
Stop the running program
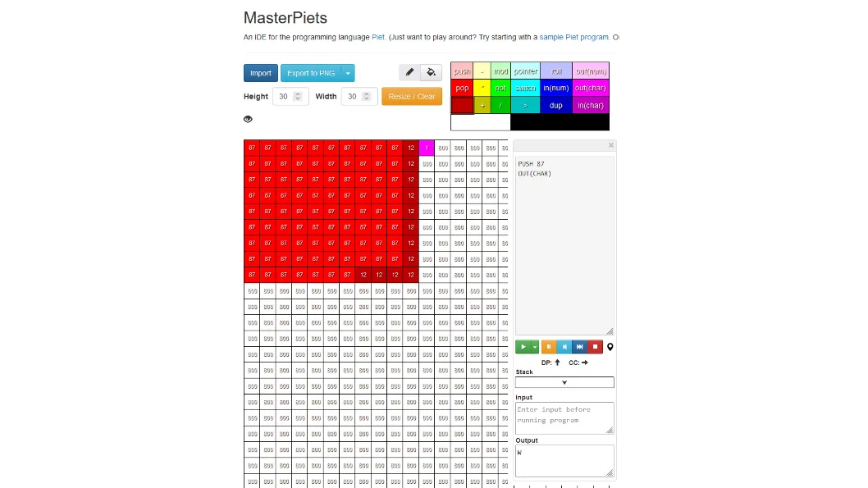pyautogui.click(x=595, y=347)
